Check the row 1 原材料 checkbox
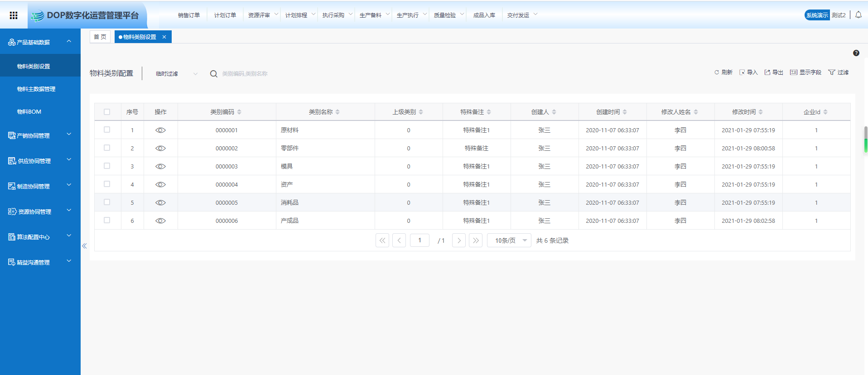This screenshot has height=375, width=868. (107, 130)
